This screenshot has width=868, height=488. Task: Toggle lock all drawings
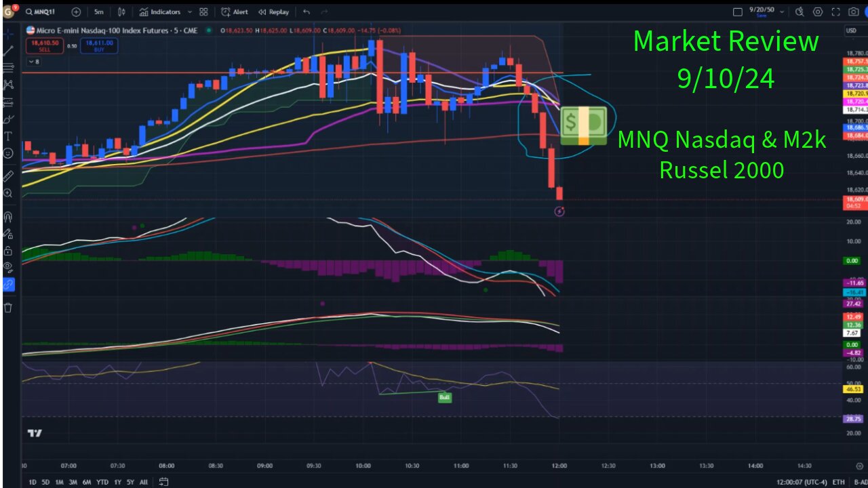click(x=8, y=251)
